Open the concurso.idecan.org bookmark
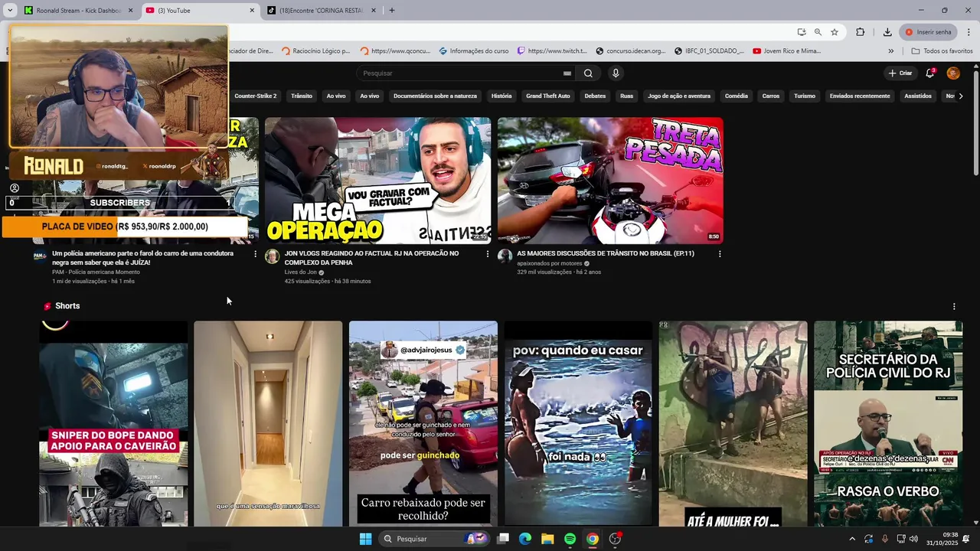The image size is (980, 551). point(632,51)
